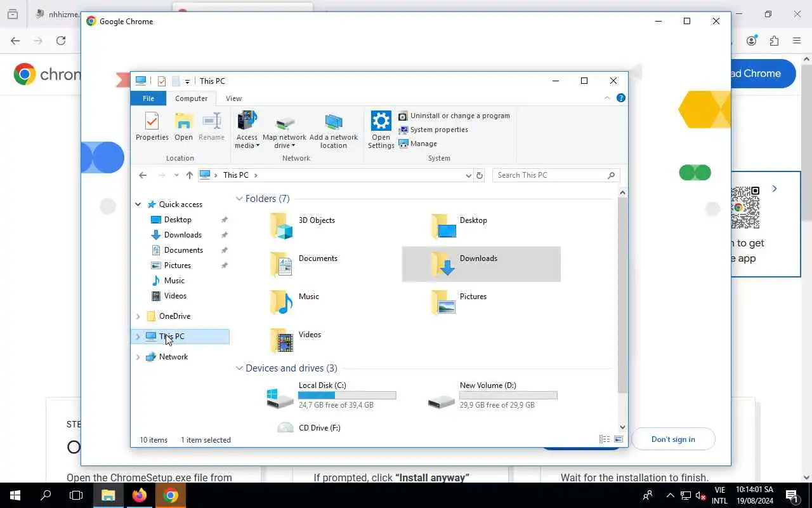Expand the Network tree node
Image resolution: width=812 pixels, height=508 pixels.
(x=138, y=357)
